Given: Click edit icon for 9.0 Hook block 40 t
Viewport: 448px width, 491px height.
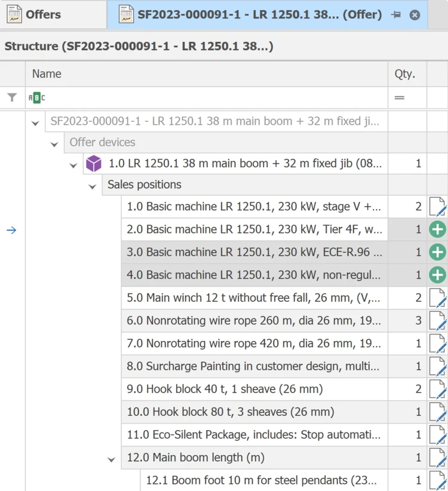Looking at the screenshot, I should [437, 389].
